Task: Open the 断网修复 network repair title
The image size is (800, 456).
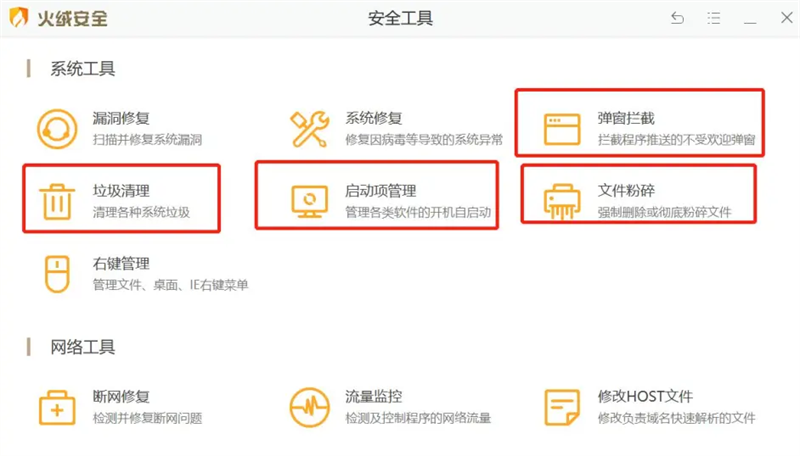Action: [121, 396]
